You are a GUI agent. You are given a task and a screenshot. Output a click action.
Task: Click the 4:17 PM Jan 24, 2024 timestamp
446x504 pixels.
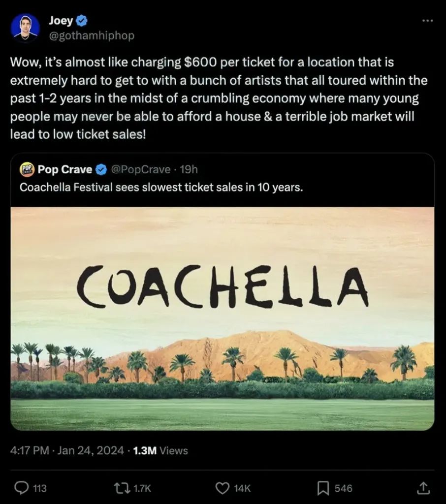tap(67, 450)
